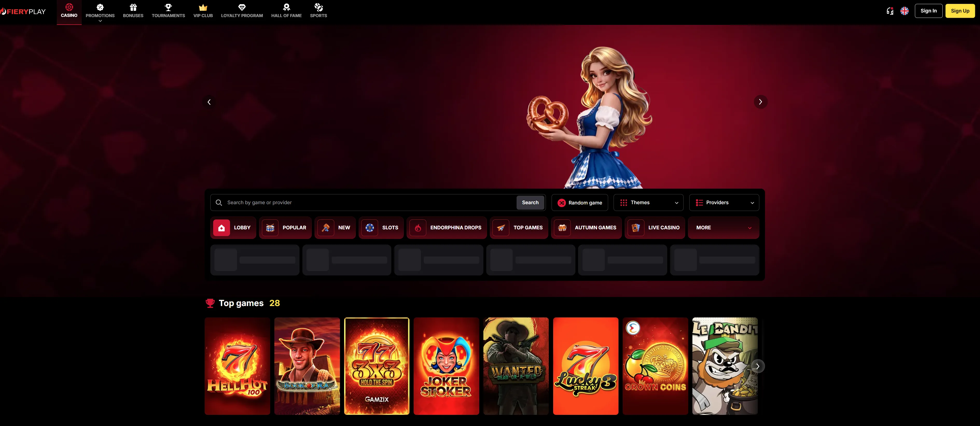Image resolution: width=980 pixels, height=426 pixels.
Task: Click the Casino tab icon
Action: coord(69,7)
